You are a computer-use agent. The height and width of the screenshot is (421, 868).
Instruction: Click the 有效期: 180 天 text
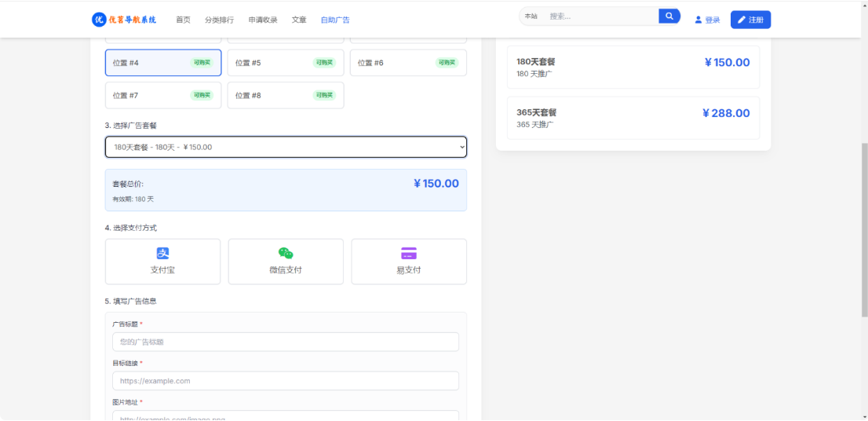(133, 199)
